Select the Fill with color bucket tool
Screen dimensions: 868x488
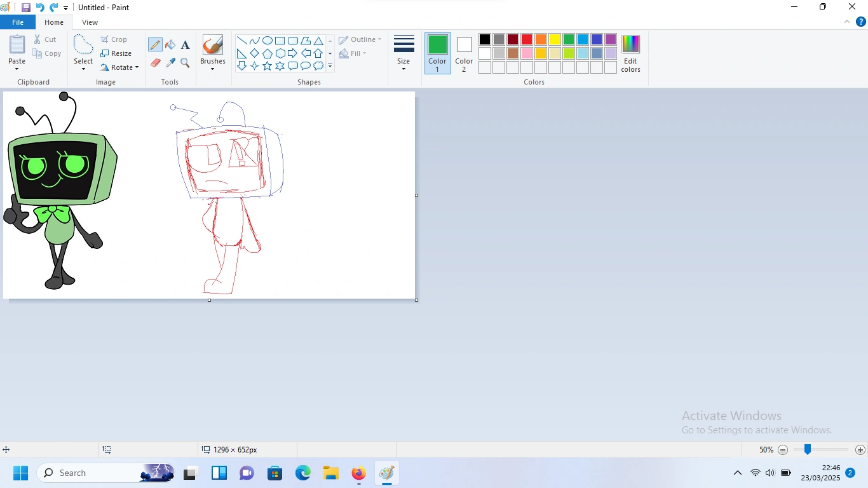pyautogui.click(x=170, y=45)
